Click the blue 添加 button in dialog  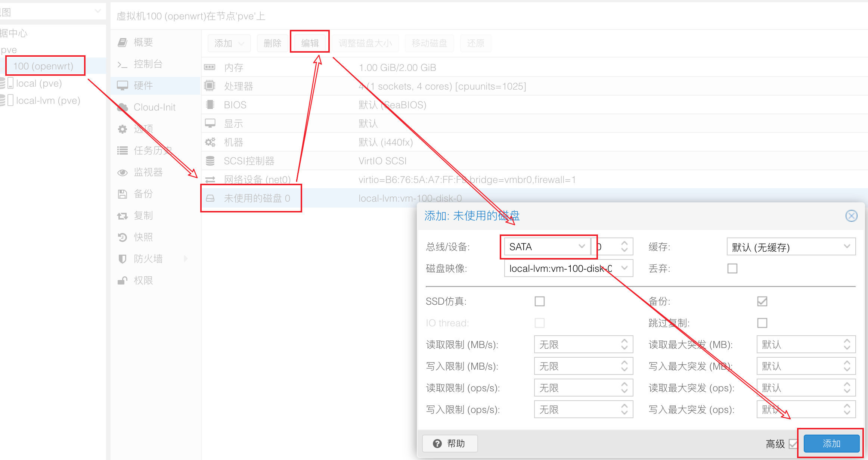coord(831,444)
